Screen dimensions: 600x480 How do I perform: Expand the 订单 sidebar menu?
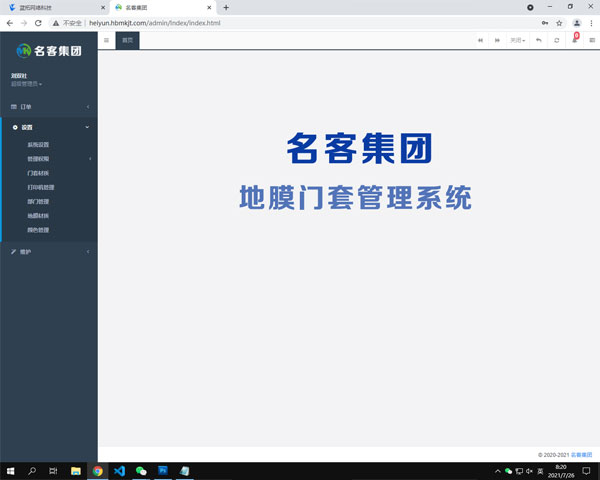tap(48, 105)
